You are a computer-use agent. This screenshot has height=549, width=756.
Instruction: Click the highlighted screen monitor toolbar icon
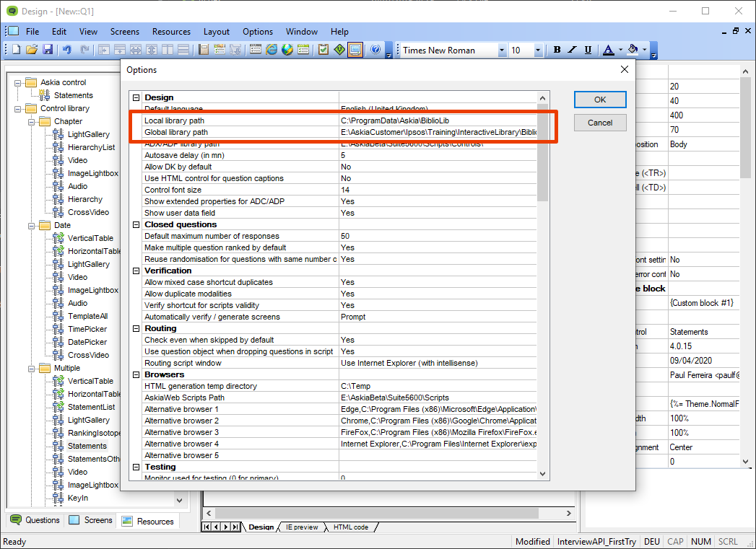[x=355, y=50]
